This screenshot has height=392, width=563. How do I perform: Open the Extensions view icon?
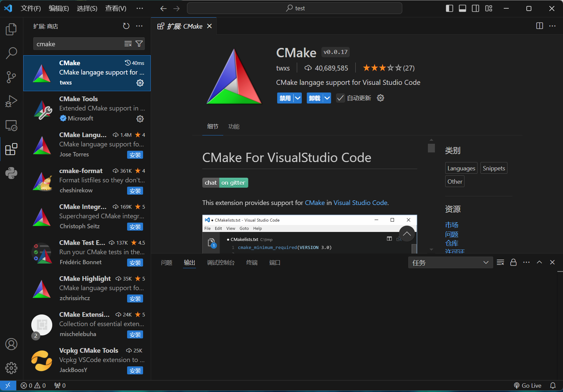(x=11, y=149)
